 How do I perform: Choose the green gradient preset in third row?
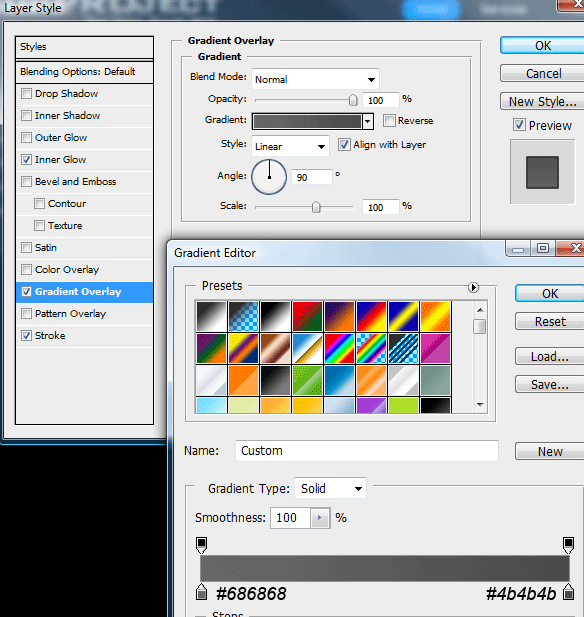click(x=307, y=380)
